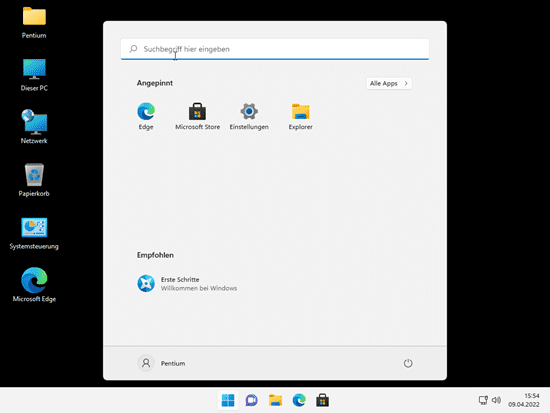Viewport: 550px width, 413px height.
Task: Select Systemsteuerung desktop icon
Action: (x=34, y=233)
